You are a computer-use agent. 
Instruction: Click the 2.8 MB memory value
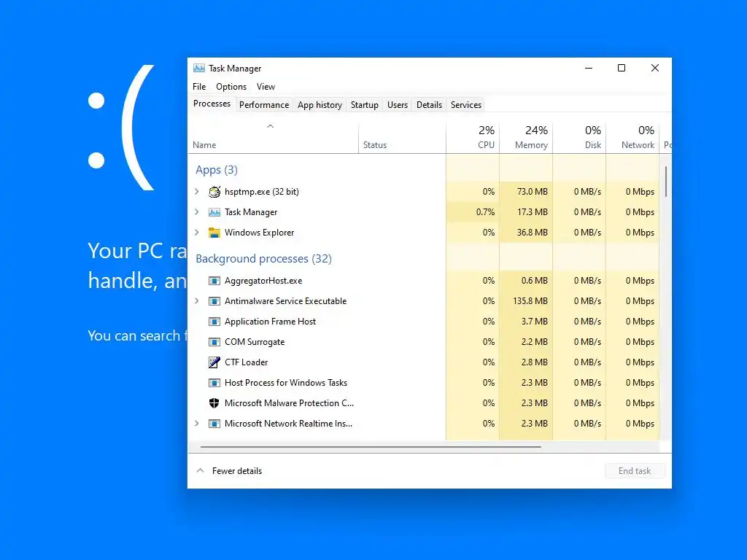[x=535, y=362]
